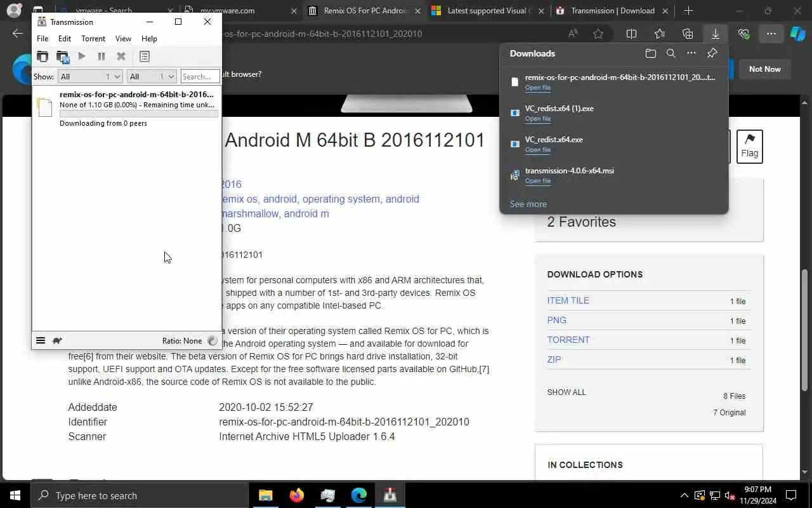The height and width of the screenshot is (508, 812).
Task: Add page to favorites star icon
Action: click(x=598, y=34)
